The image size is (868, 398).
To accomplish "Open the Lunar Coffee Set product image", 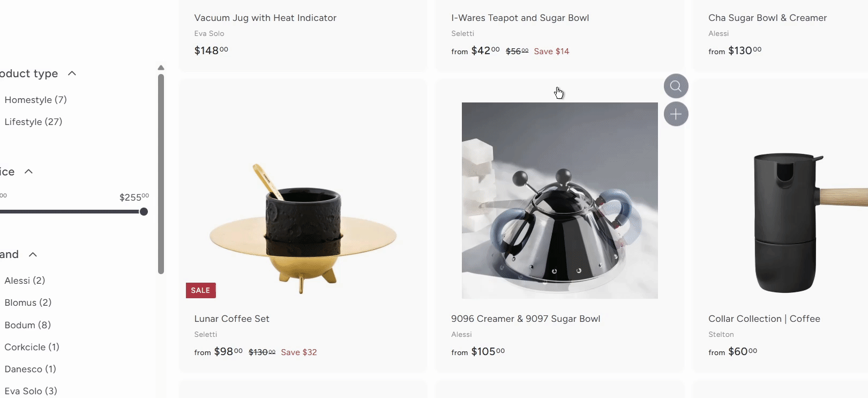I will [x=303, y=225].
